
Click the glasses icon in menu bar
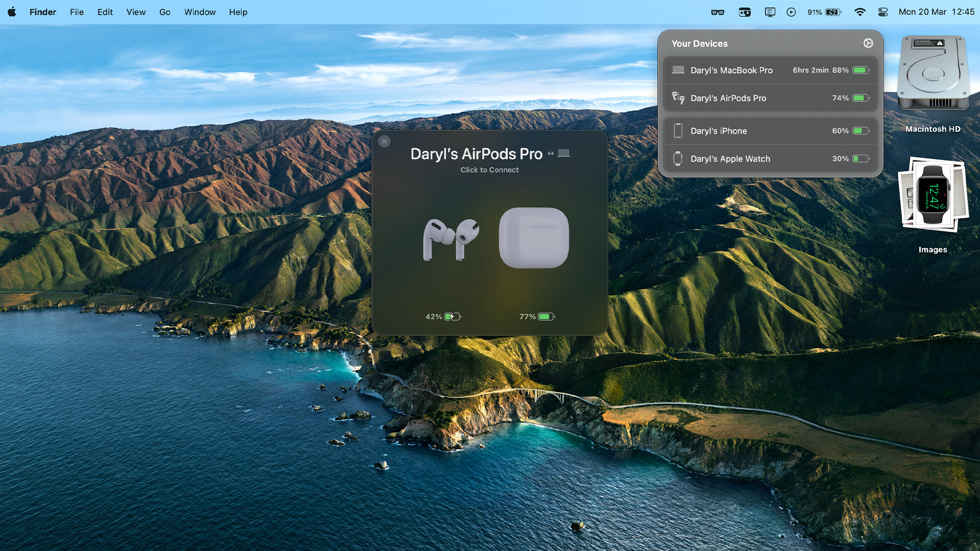(718, 12)
